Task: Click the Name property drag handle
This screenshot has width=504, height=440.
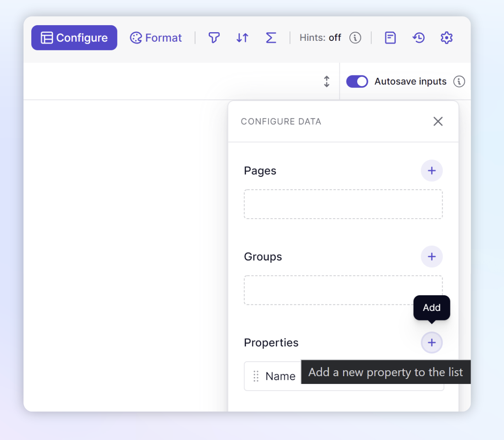Action: point(256,376)
